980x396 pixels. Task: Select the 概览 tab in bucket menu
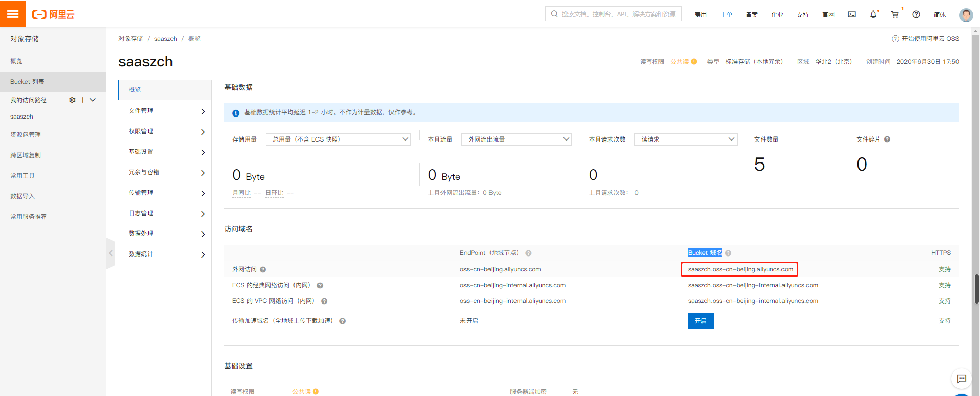(x=165, y=90)
